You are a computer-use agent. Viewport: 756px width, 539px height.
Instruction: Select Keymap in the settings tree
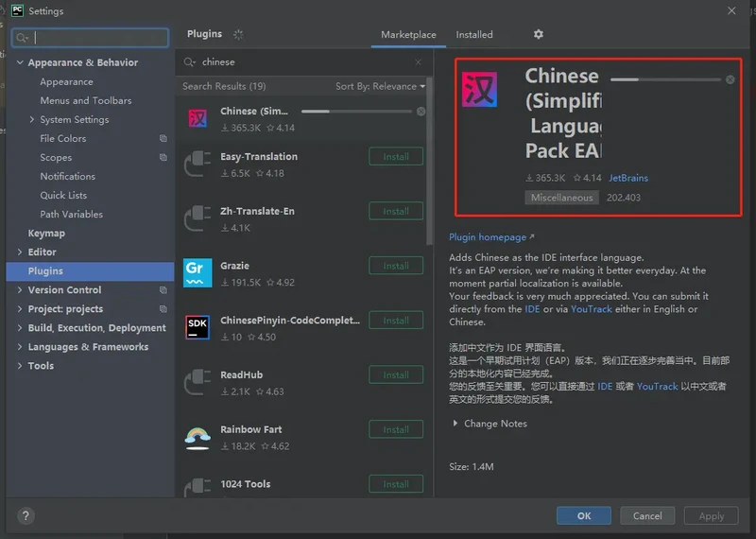(x=46, y=234)
